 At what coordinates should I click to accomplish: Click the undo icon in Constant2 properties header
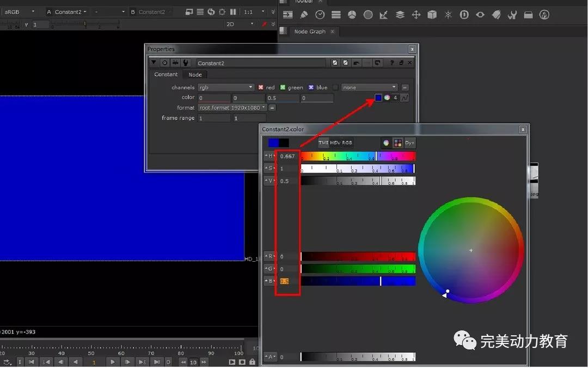click(x=356, y=63)
